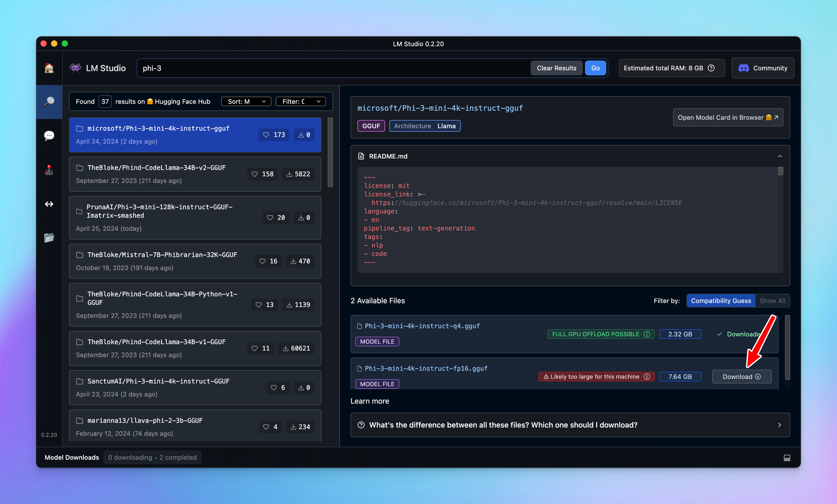Click the Clear Results button
837x504 pixels.
(556, 68)
